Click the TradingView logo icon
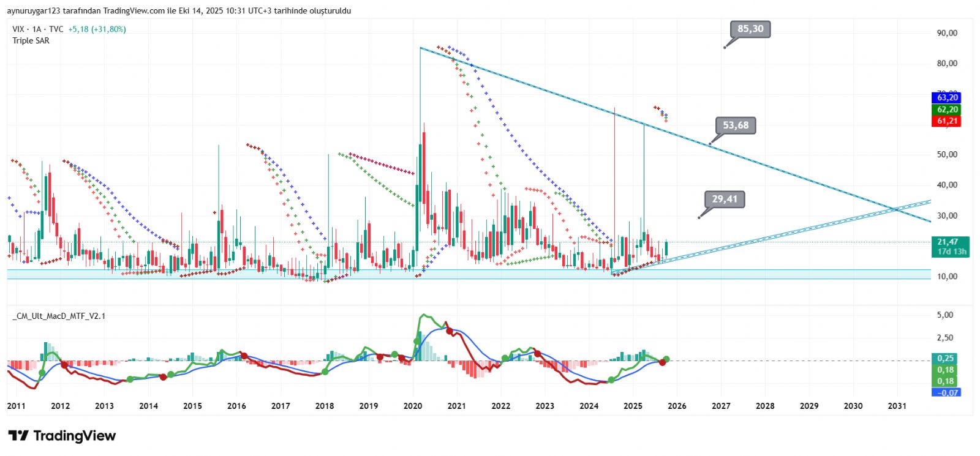This screenshot has height=456, width=980. tap(18, 436)
